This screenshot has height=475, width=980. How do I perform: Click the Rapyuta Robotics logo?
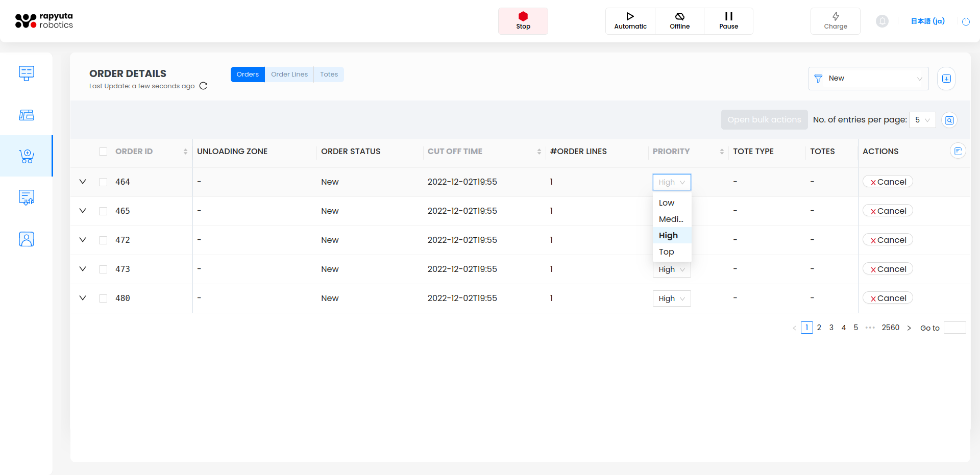tap(44, 21)
